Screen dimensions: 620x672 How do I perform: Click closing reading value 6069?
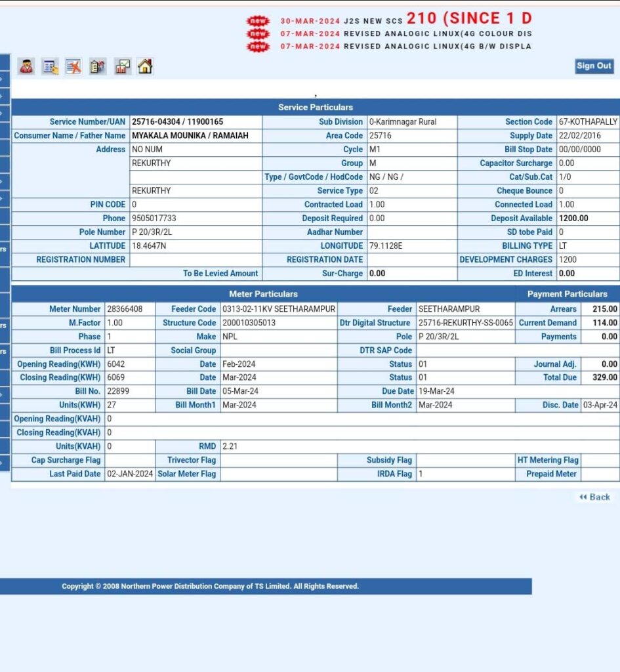115,377
